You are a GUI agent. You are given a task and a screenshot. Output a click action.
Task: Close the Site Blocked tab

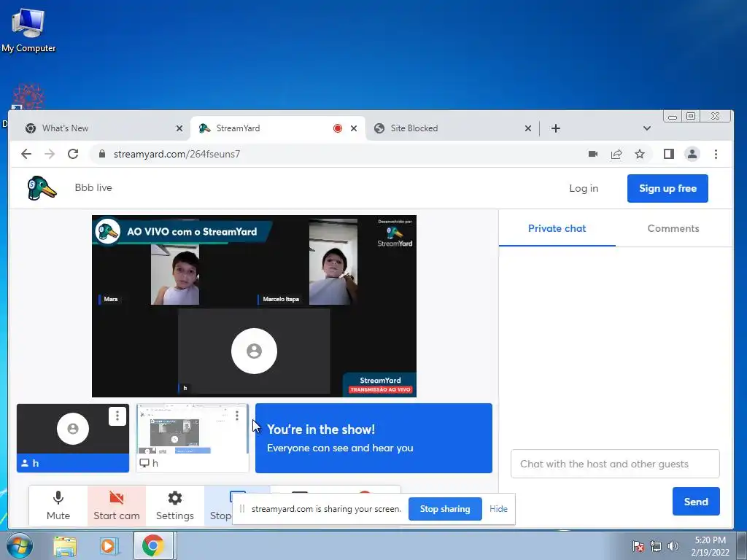[528, 128]
